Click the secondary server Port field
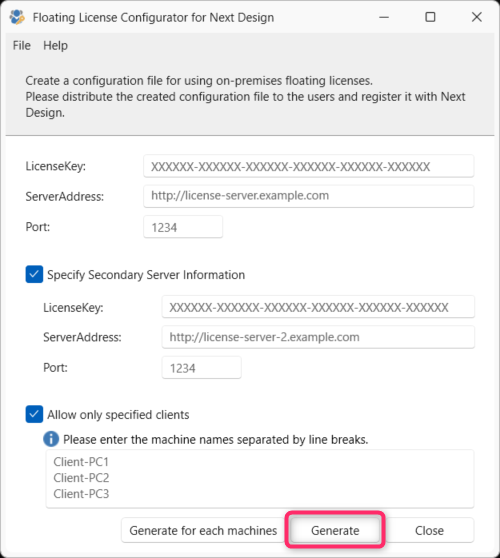The image size is (500, 558). coord(201,368)
